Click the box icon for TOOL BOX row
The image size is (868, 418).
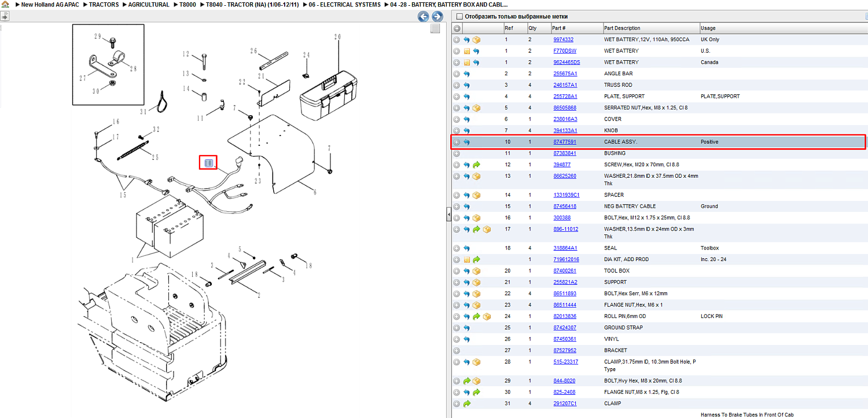point(476,271)
